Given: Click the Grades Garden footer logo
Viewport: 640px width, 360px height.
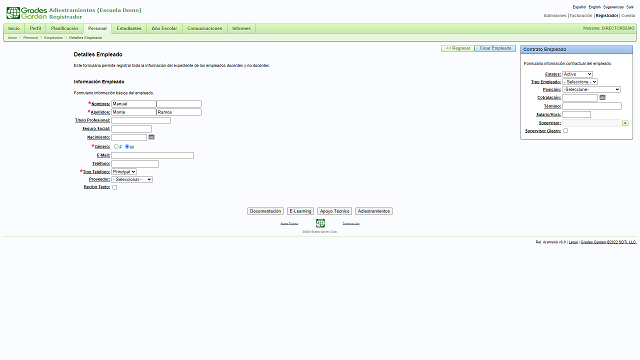Looking at the screenshot, I should pos(320,223).
